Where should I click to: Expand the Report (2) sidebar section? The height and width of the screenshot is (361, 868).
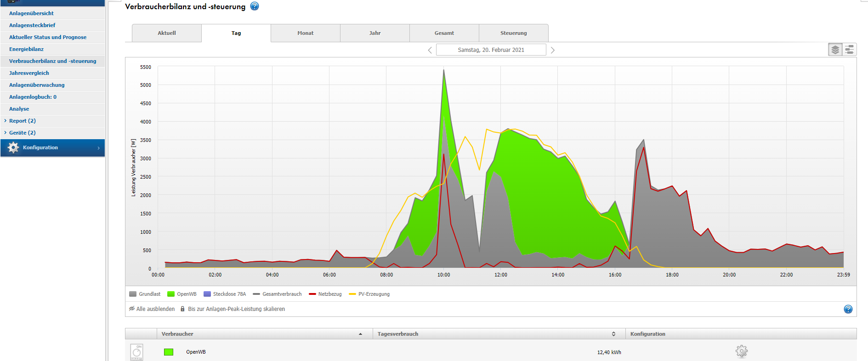click(x=22, y=121)
